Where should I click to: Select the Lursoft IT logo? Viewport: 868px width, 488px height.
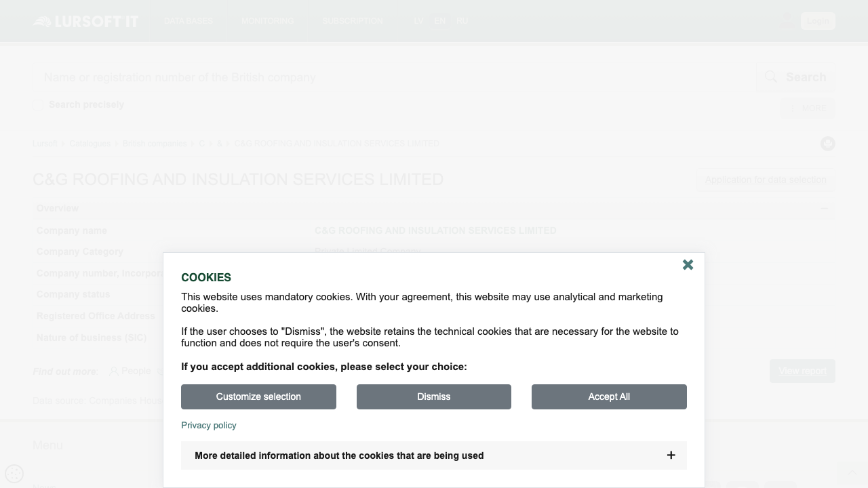(x=85, y=21)
